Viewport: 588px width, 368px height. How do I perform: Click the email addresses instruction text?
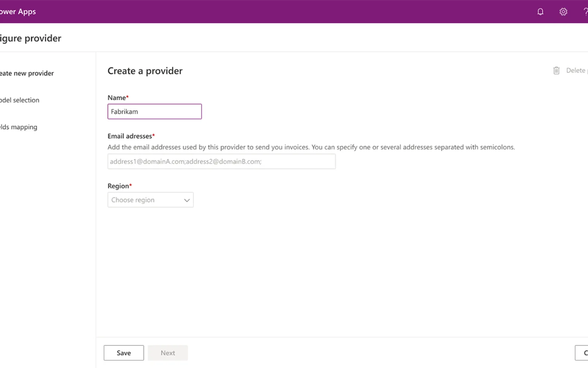click(311, 147)
